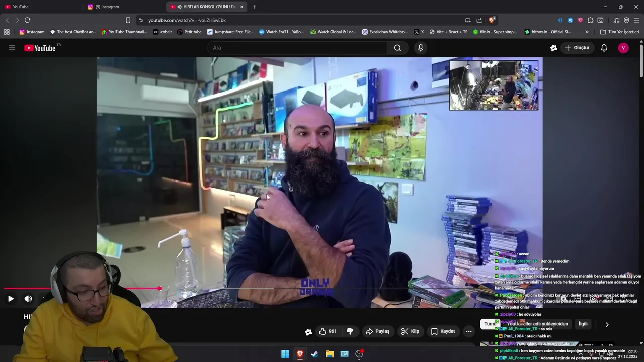Click the page vertical scrollbar
Image resolution: width=644 pixels, height=362 pixels.
[641, 60]
